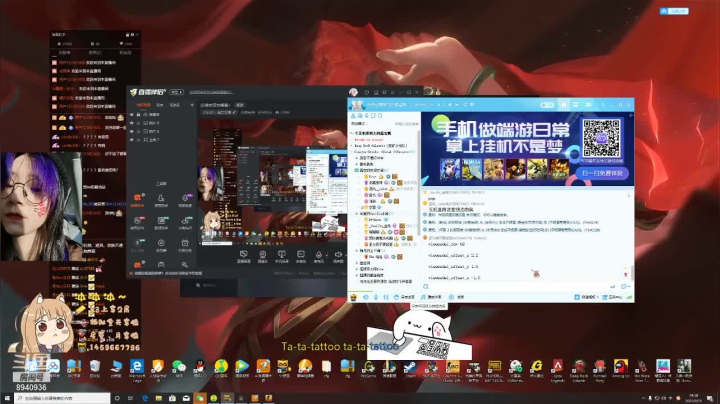
Task: Switch to the home tab in YY title bar
Action: coord(563,105)
